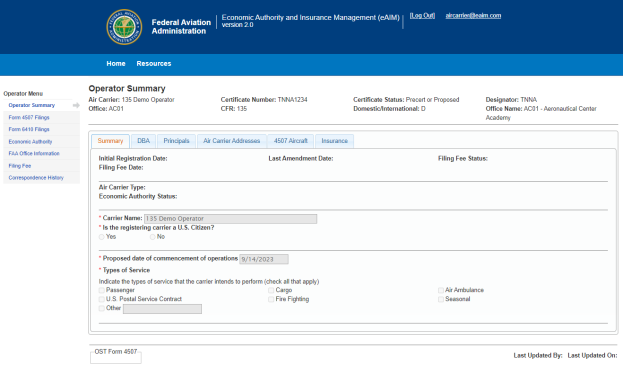Open Correspondence History sidebar link

(x=36, y=178)
